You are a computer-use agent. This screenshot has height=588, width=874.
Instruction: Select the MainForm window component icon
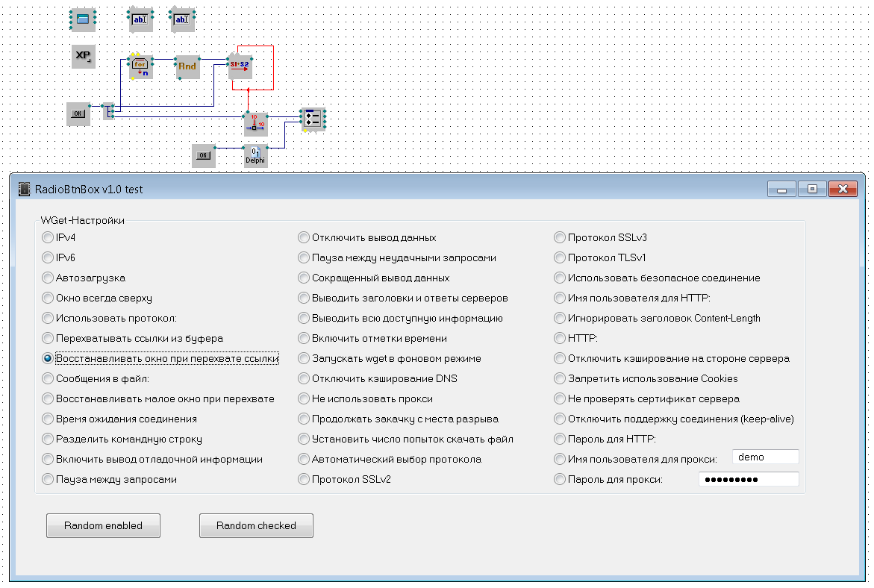(x=83, y=19)
